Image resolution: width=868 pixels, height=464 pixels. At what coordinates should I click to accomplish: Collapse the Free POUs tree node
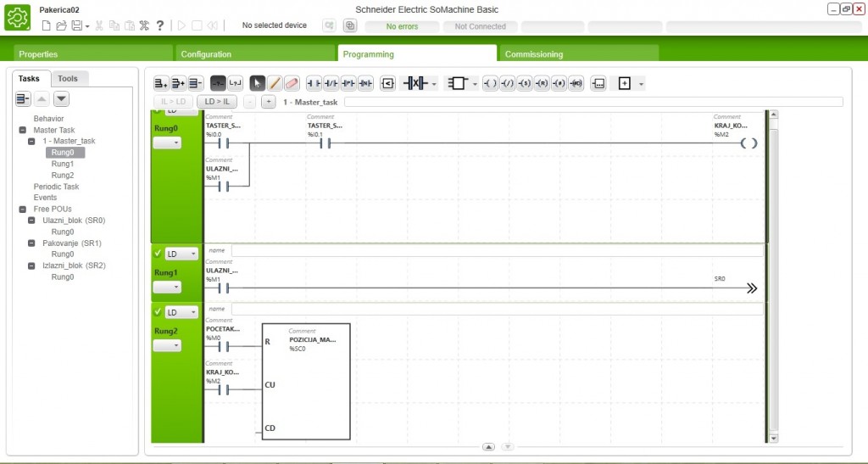tap(22, 209)
